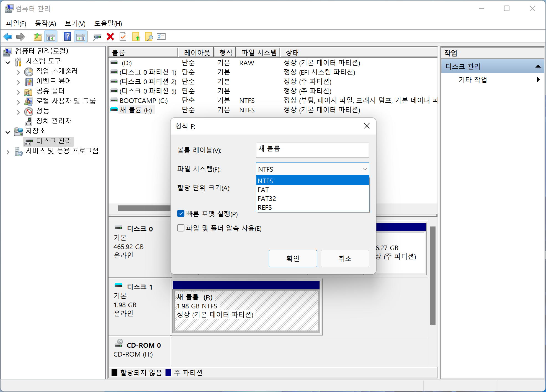This screenshot has height=392, width=546.
Task: Click the folder with green arrow icon
Action: [x=136, y=37]
